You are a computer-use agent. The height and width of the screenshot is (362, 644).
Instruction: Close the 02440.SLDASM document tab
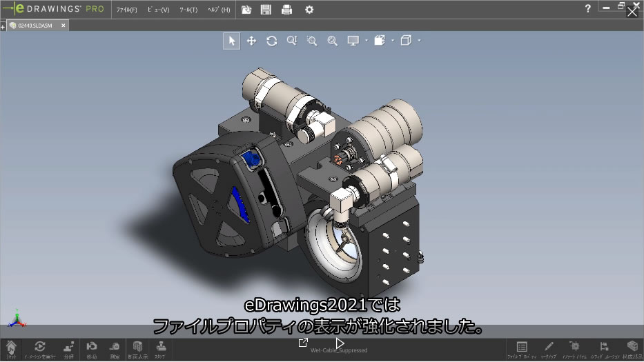tap(64, 26)
